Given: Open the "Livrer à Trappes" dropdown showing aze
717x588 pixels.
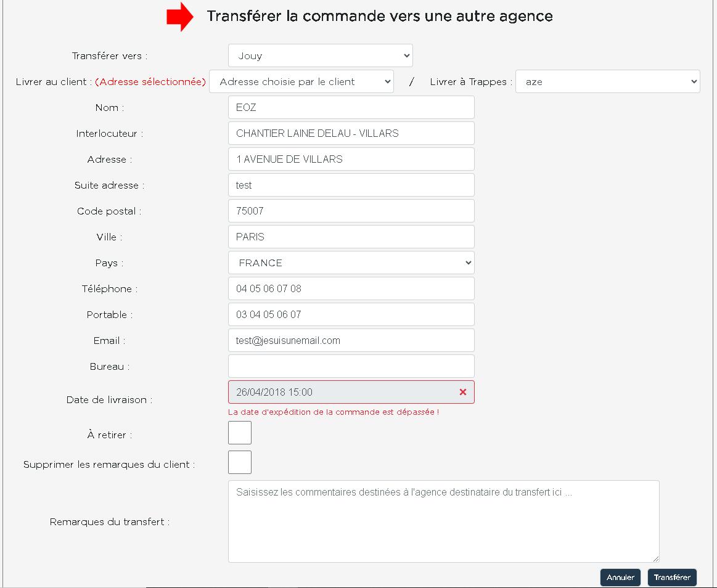Looking at the screenshot, I should (607, 81).
